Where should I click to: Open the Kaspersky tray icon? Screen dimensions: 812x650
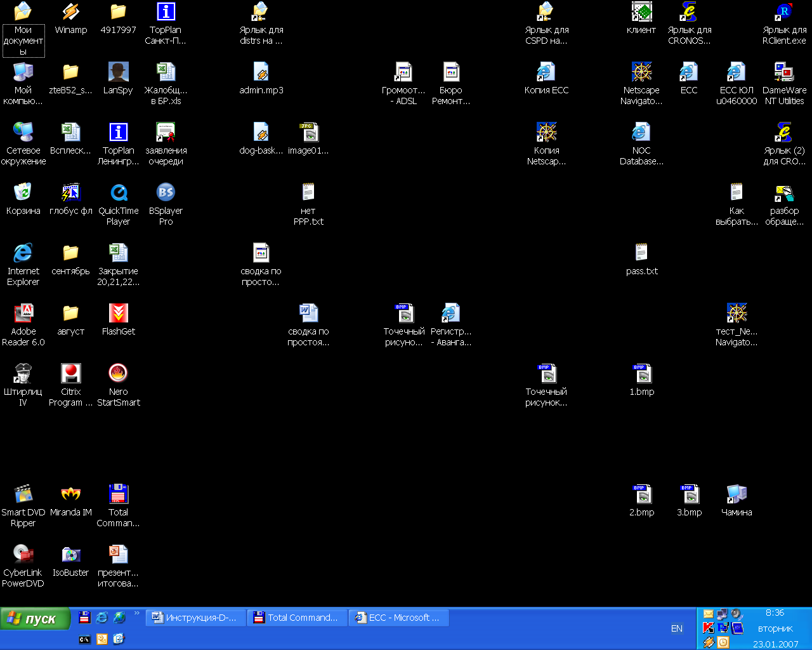tap(709, 628)
